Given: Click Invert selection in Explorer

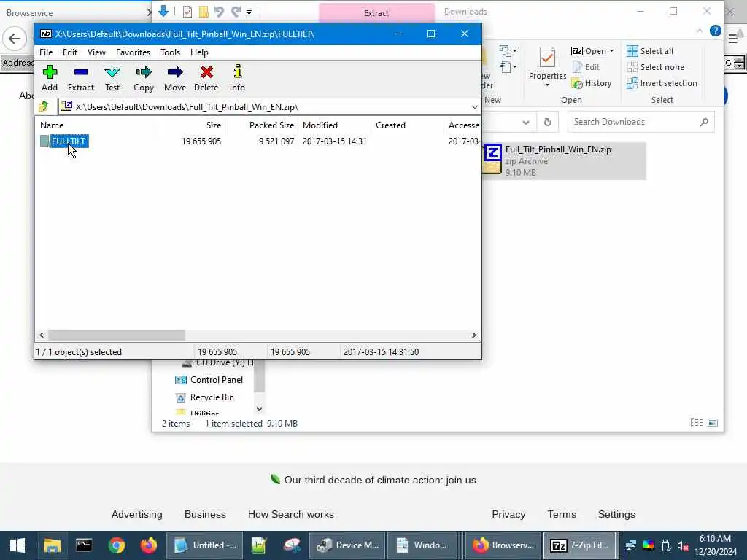Looking at the screenshot, I should click(x=662, y=83).
